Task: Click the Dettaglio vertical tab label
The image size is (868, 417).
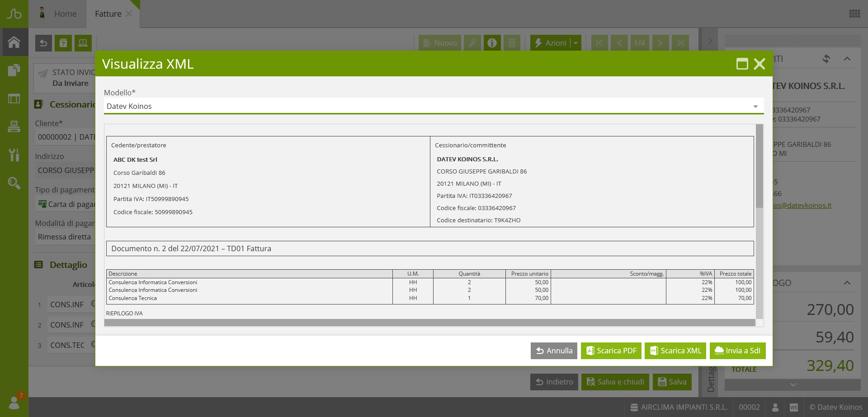Action: pos(711,379)
